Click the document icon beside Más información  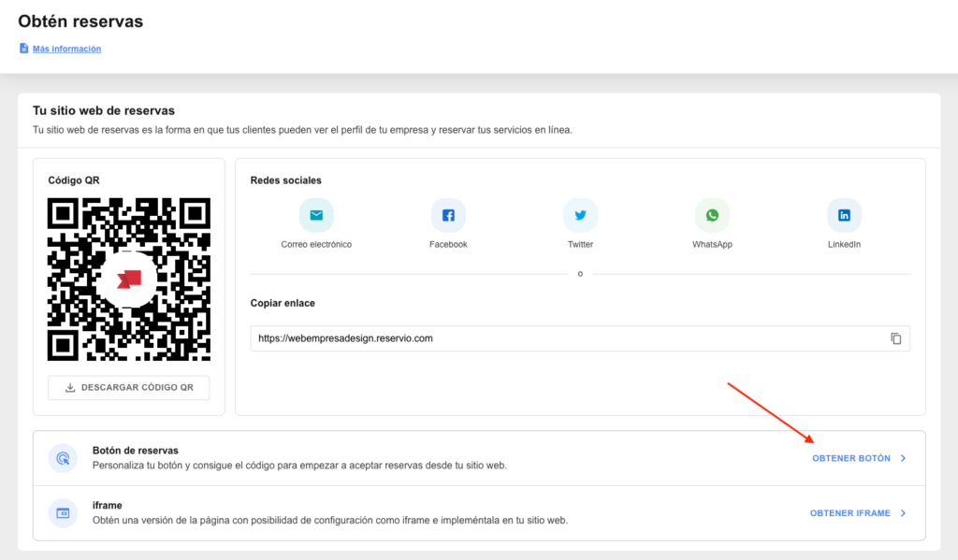[23, 49]
